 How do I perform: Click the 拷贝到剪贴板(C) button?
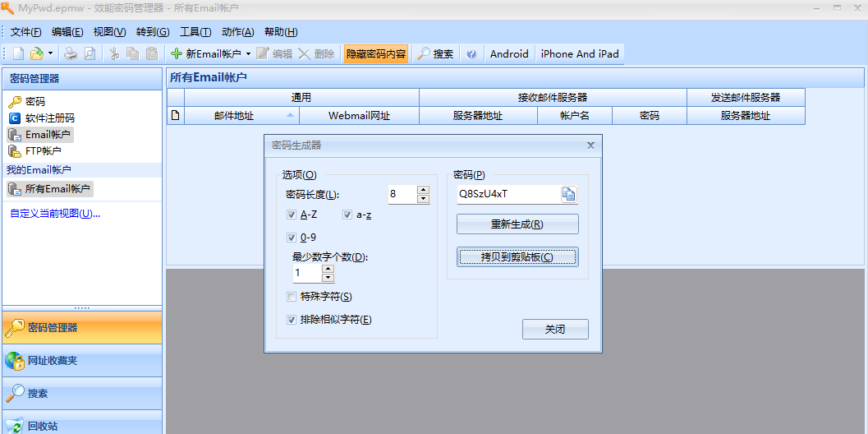click(x=517, y=257)
